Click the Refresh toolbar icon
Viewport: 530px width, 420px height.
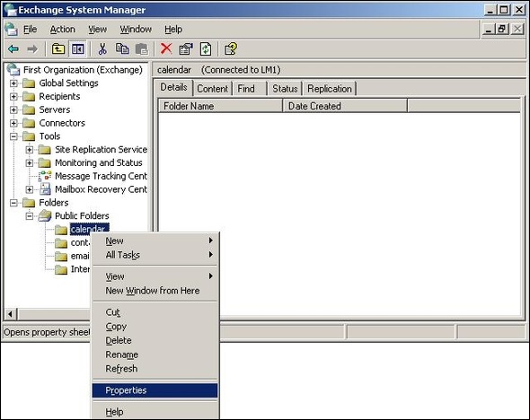coord(206,49)
